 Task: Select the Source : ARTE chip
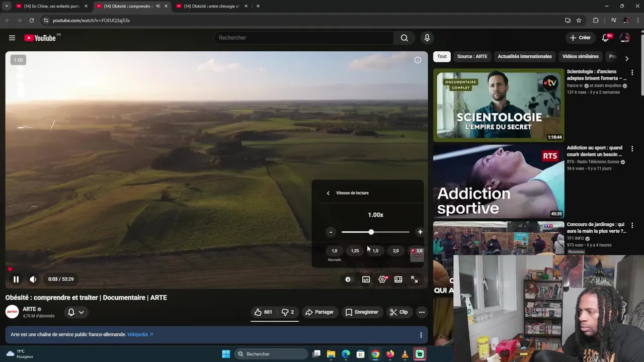coord(472,56)
